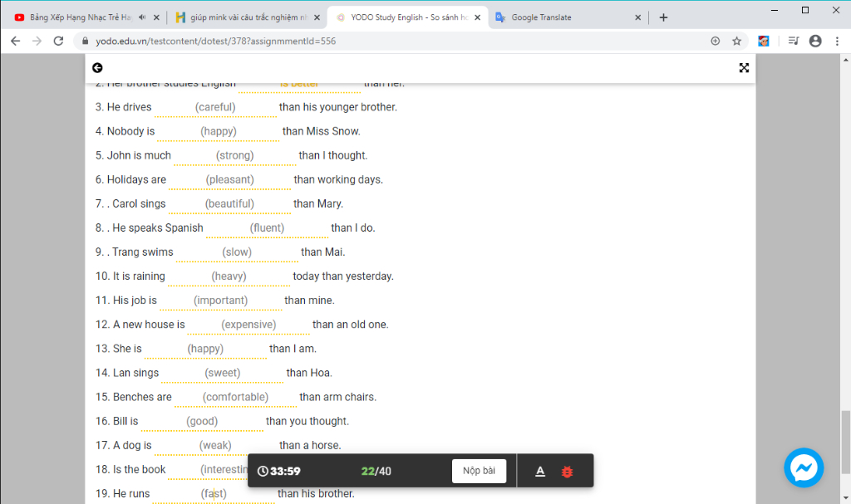Click the scrollbar down arrow

coord(845,497)
